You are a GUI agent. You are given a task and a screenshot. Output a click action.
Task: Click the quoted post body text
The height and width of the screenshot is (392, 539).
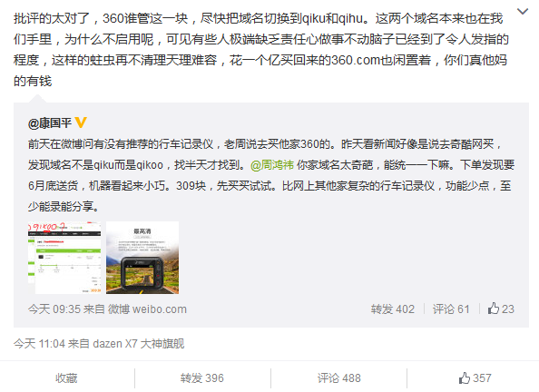tap(271, 175)
